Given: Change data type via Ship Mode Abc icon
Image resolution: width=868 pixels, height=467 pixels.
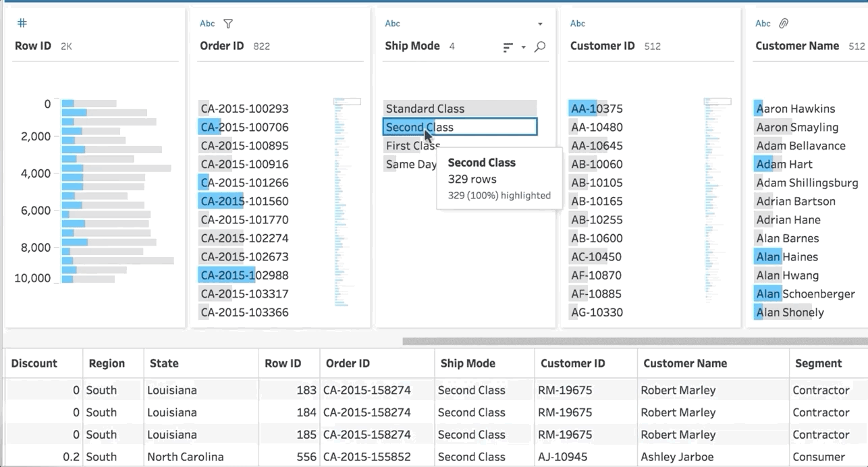Looking at the screenshot, I should click(x=392, y=24).
